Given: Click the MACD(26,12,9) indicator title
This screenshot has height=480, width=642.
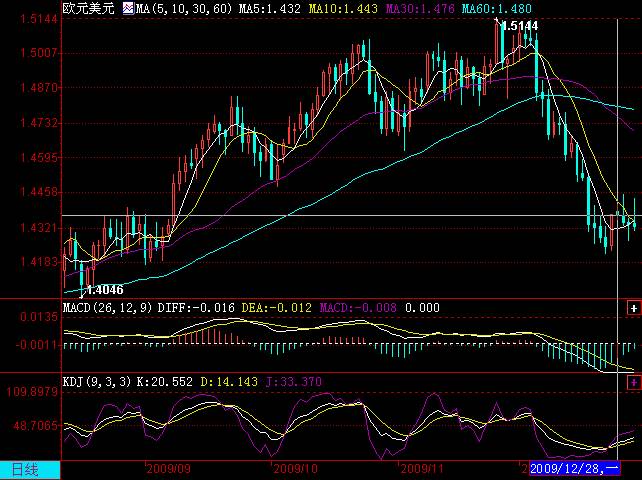Looking at the screenshot, I should point(108,308).
